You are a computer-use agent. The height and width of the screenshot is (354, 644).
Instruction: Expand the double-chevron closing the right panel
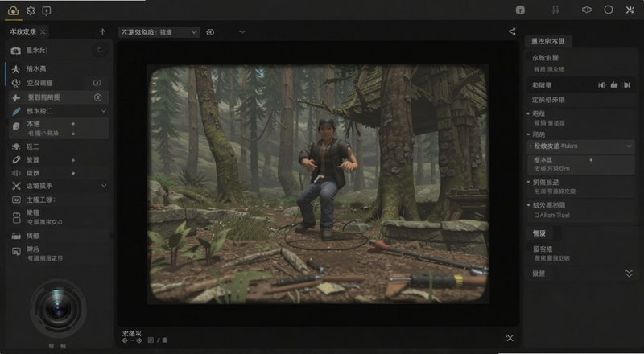[x=629, y=274]
